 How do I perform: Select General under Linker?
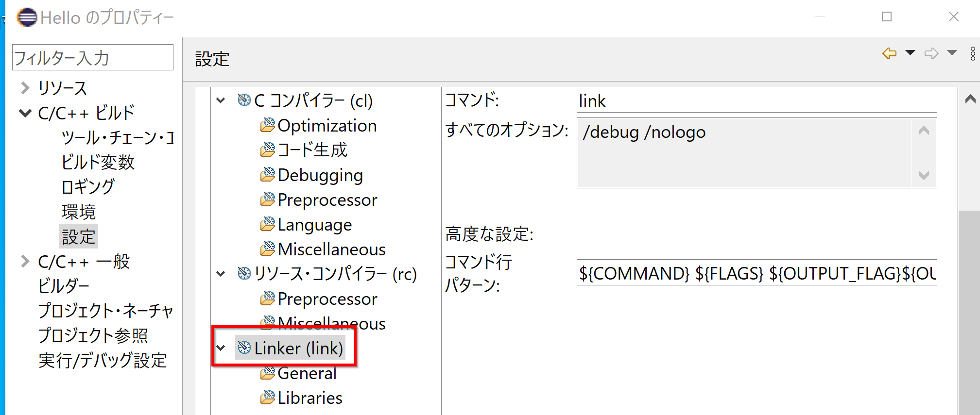click(x=307, y=373)
